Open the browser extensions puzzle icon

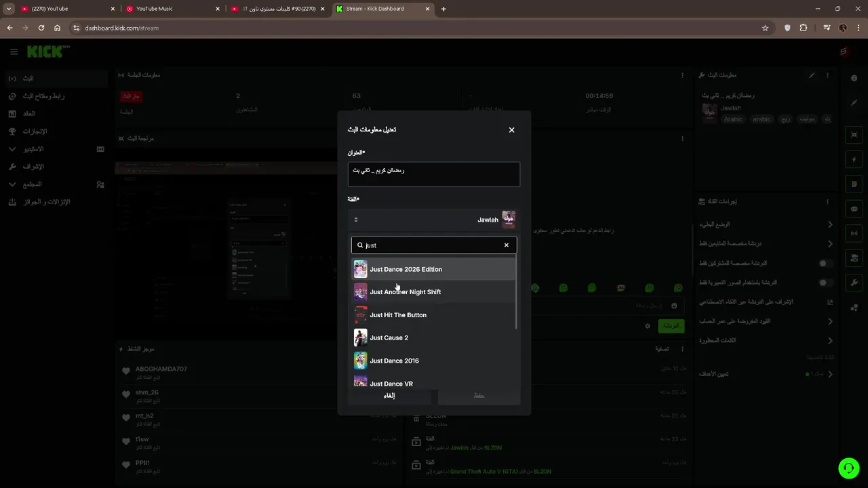click(804, 28)
